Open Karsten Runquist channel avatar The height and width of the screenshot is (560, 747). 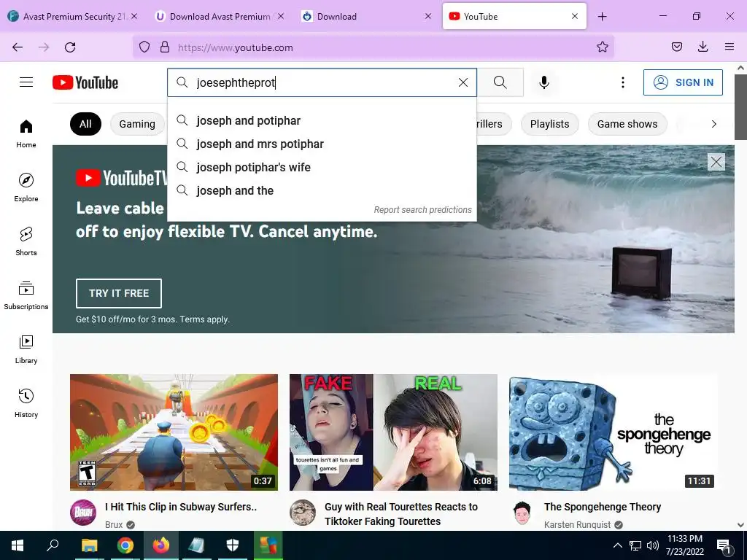(522, 513)
